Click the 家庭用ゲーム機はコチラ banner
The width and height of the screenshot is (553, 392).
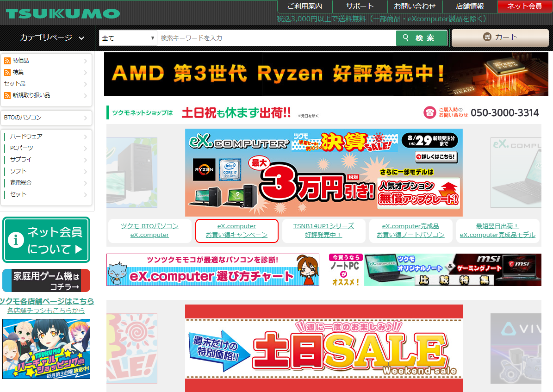tap(46, 280)
